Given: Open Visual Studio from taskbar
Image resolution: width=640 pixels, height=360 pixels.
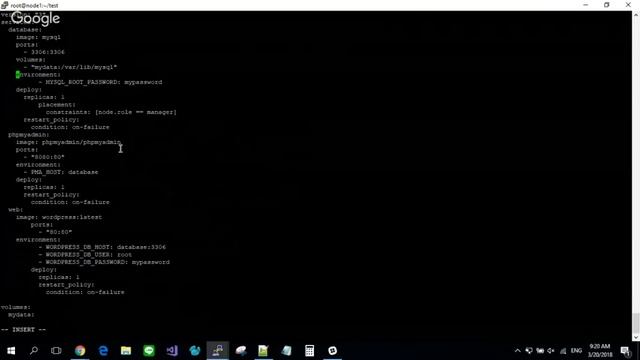Looking at the screenshot, I should 172,351.
